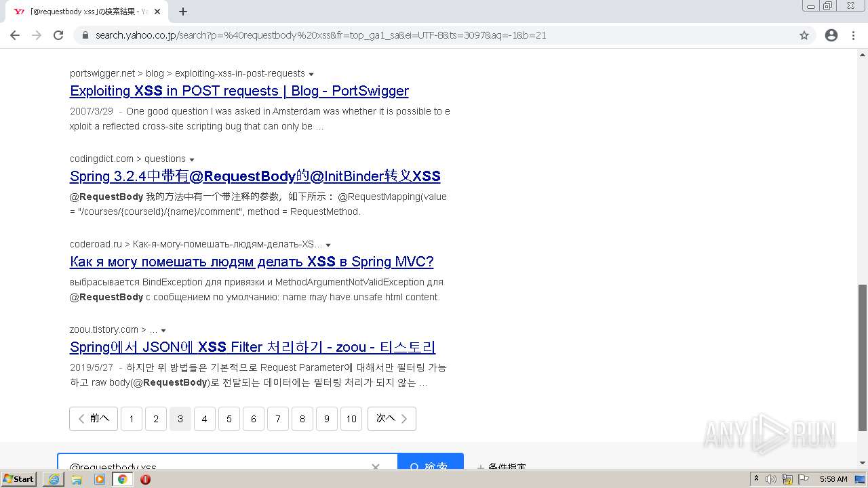Jump to results page 2
The height and width of the screenshot is (488, 868).
coord(156,419)
